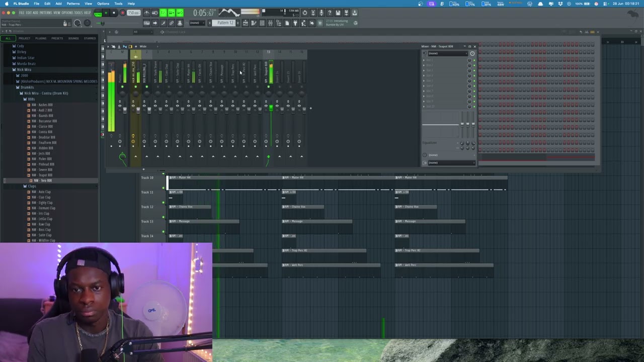Click the Undo history toolbar icon
This screenshot has width=644, height=362.
pos(304,13)
